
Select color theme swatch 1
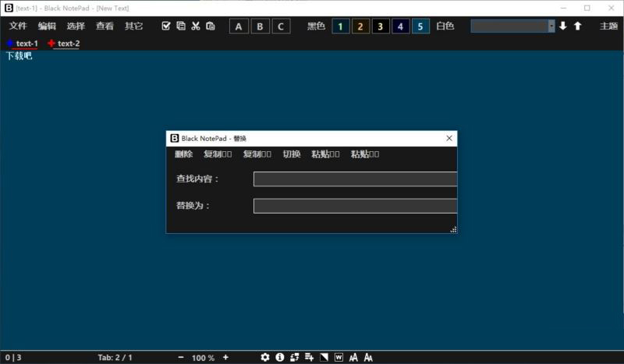[x=341, y=27]
